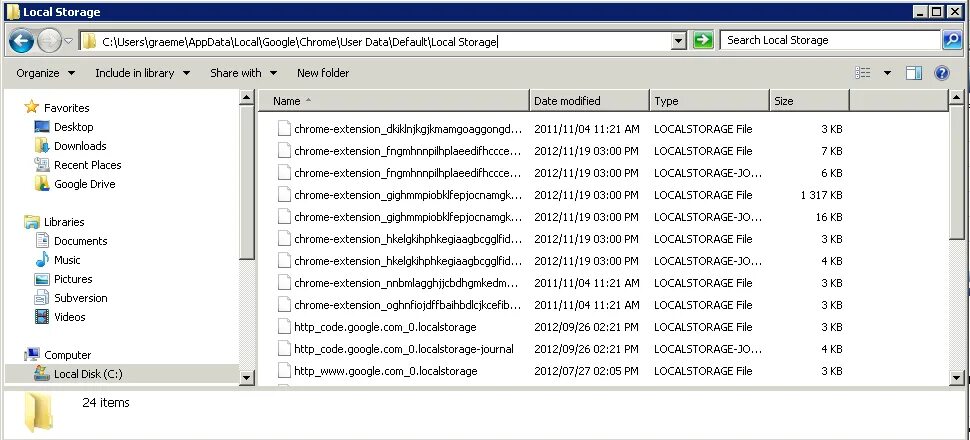This screenshot has height=440, width=970.
Task: Click the title bar folder icon
Action: click(x=12, y=12)
